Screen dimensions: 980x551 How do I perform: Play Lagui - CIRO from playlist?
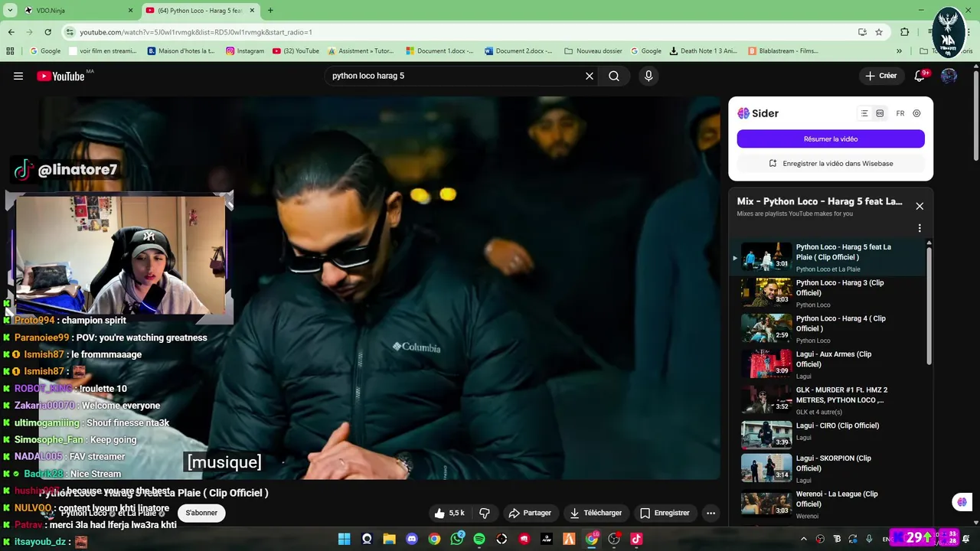[x=827, y=435]
